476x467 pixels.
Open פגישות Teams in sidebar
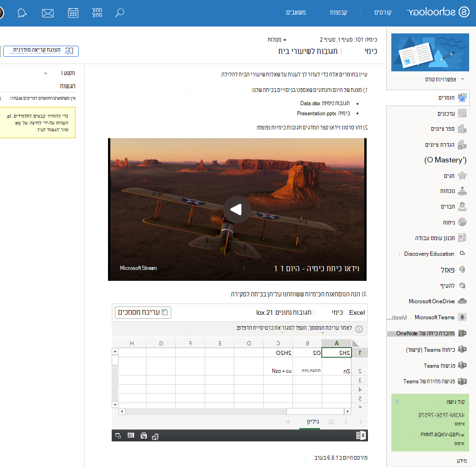(x=439, y=365)
